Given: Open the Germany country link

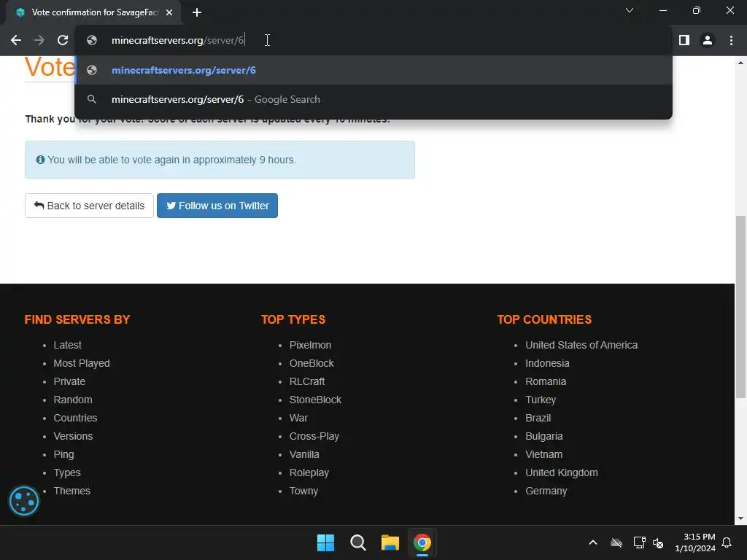Looking at the screenshot, I should click(546, 491).
